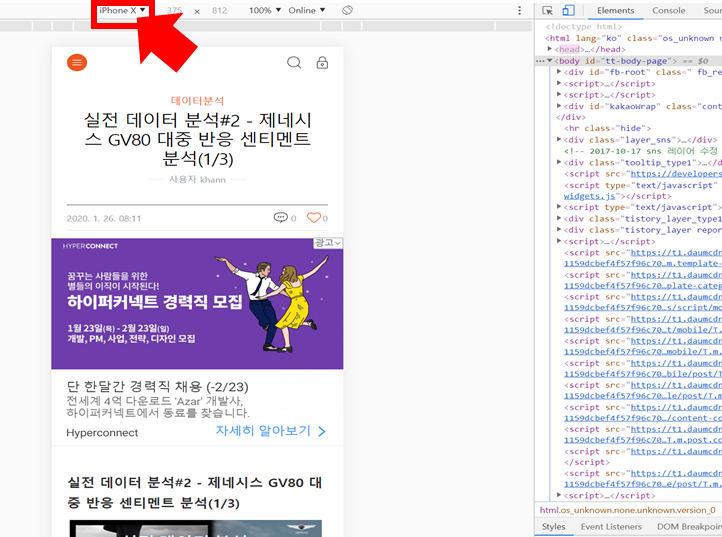Open the 데이터분석 category link

pyautogui.click(x=198, y=100)
